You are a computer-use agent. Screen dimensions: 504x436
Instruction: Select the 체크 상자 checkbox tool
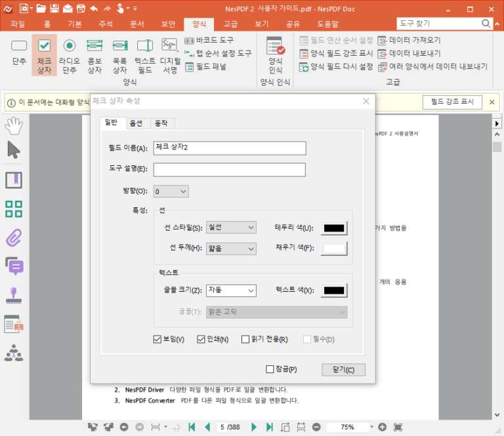coord(45,55)
